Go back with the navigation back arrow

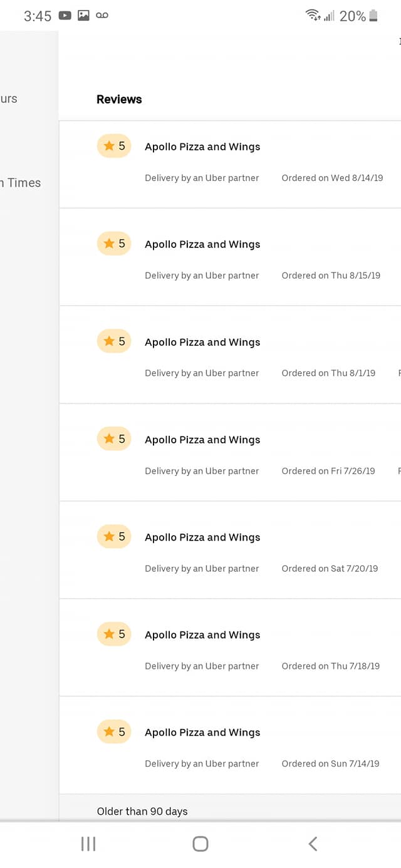pos(313,844)
